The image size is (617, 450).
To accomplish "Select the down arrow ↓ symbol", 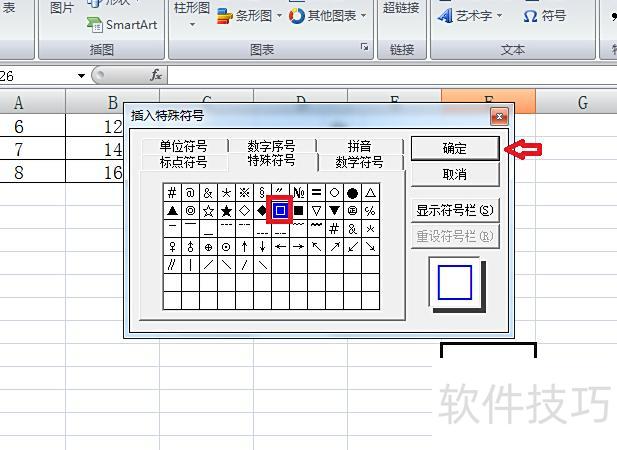I will pyautogui.click(x=262, y=247).
